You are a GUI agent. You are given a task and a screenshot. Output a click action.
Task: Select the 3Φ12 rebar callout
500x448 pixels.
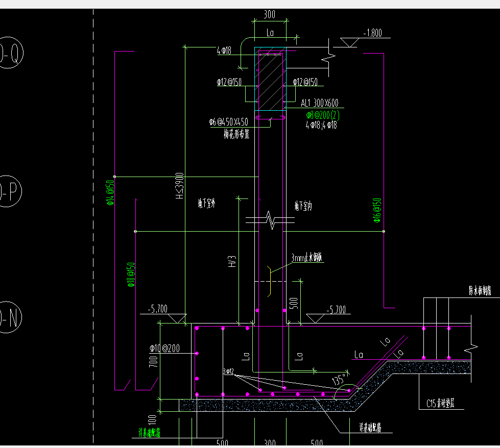coord(228,371)
